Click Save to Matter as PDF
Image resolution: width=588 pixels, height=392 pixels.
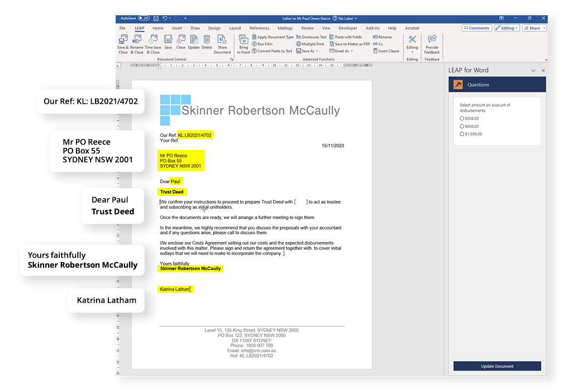(349, 44)
